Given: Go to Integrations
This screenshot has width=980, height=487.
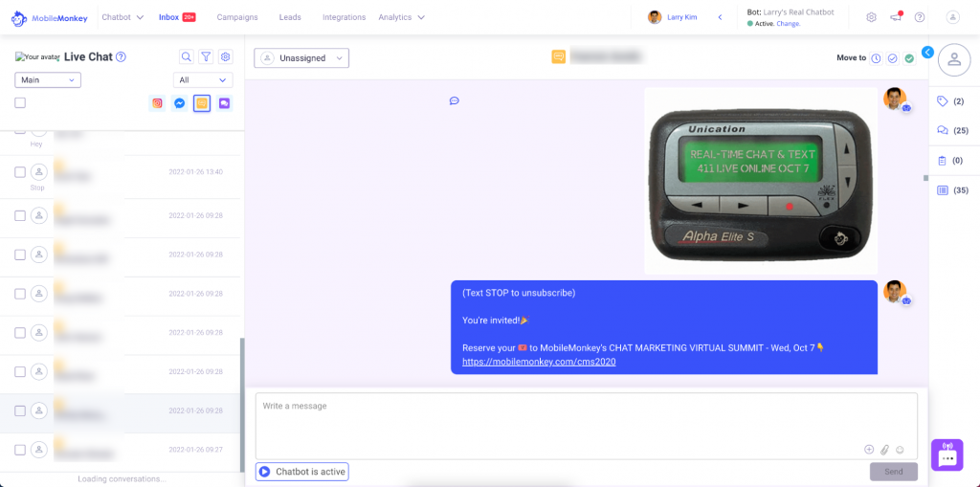Looking at the screenshot, I should 344,17.
